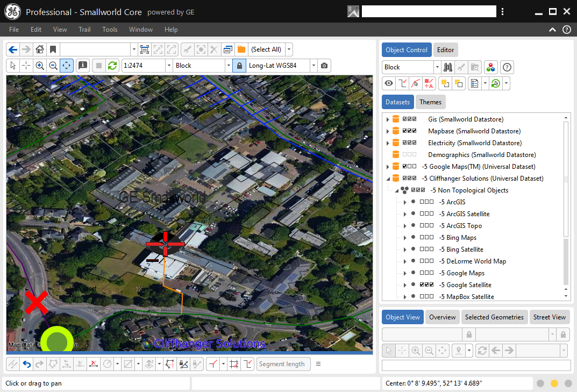
Task: Select the pointer arrow tool
Action: (x=13, y=66)
